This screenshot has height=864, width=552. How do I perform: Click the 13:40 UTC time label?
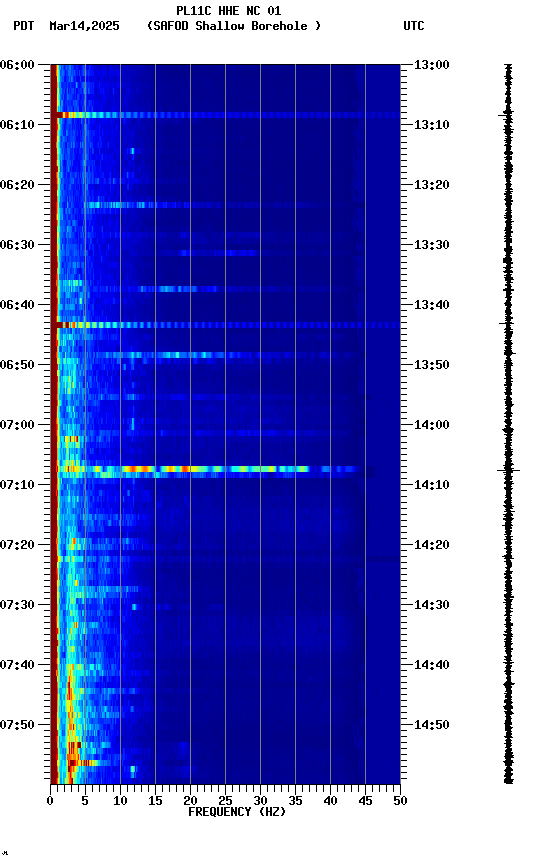tap(432, 305)
